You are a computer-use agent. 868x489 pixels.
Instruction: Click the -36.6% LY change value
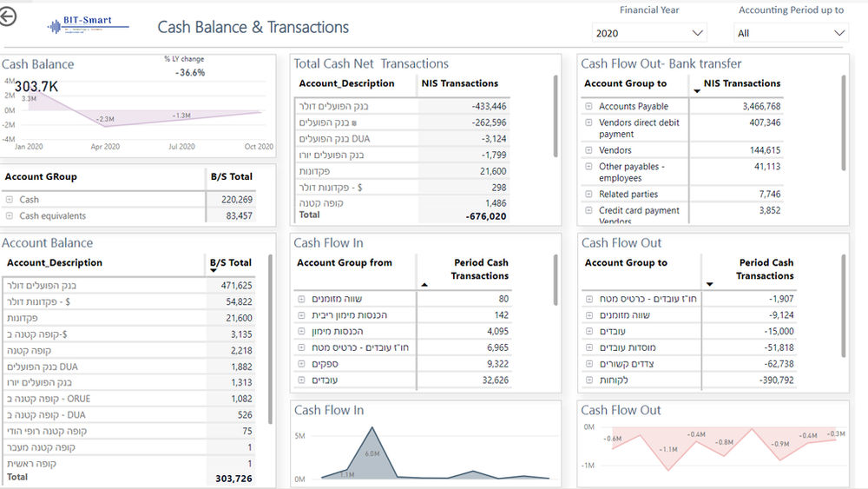tap(190, 73)
